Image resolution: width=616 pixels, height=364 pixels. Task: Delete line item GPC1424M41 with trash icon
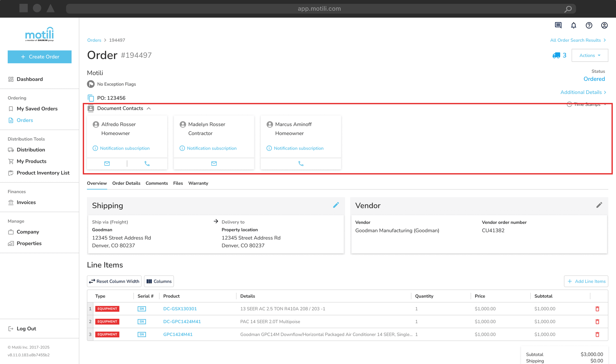click(x=597, y=334)
